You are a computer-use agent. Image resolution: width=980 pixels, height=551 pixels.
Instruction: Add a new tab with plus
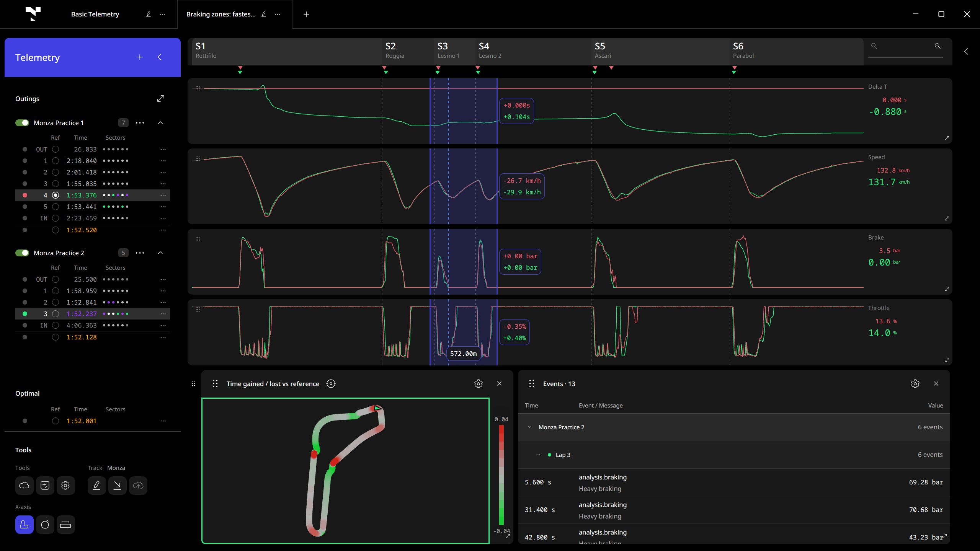tap(306, 14)
